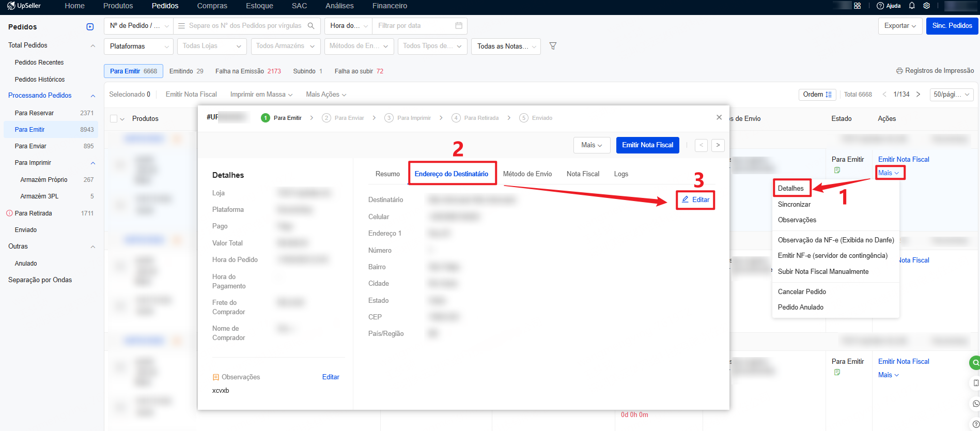Screen dimensions: 980x431
Task: Close the order details dialog
Action: tap(719, 117)
